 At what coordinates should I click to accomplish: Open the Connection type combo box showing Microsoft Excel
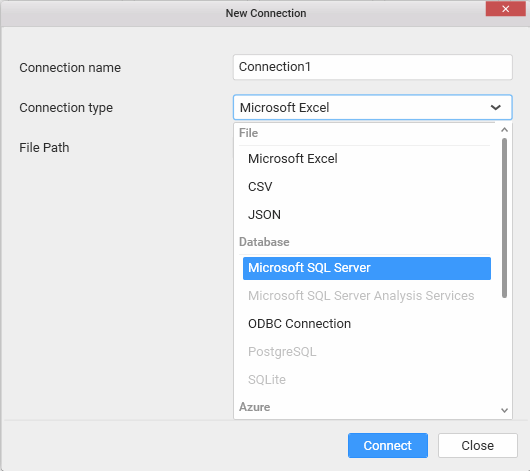click(372, 108)
